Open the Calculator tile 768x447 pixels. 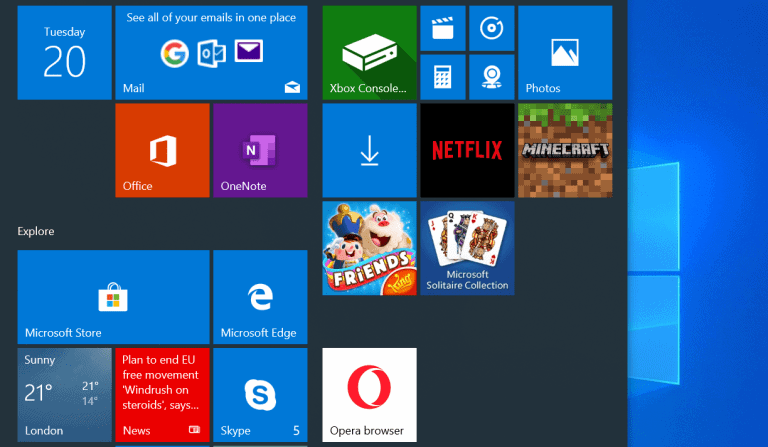(x=443, y=77)
